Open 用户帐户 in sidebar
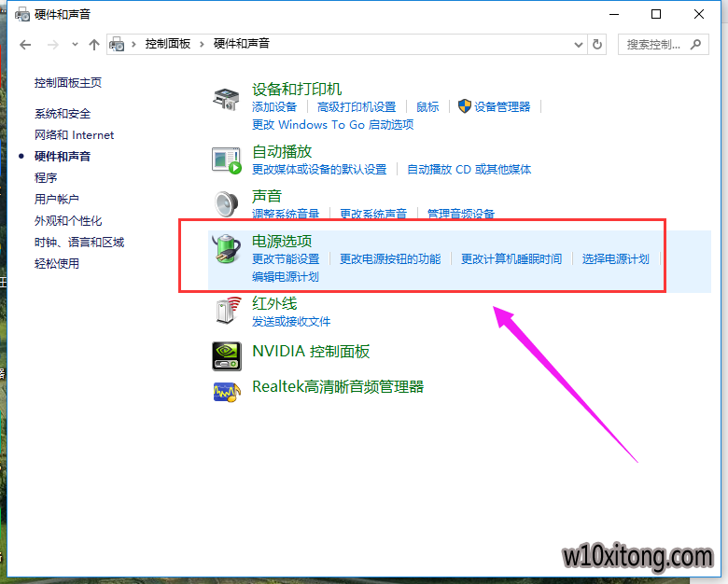 pyautogui.click(x=57, y=199)
